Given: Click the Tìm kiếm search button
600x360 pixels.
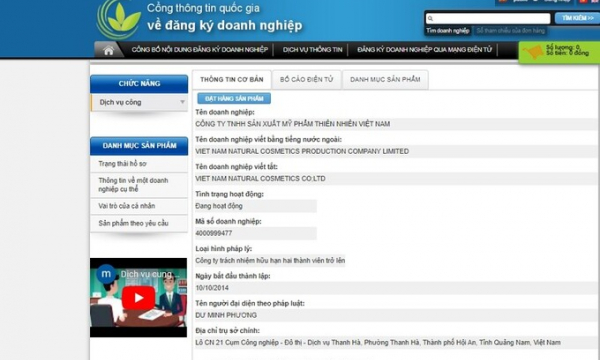Looking at the screenshot, I should [577, 18].
